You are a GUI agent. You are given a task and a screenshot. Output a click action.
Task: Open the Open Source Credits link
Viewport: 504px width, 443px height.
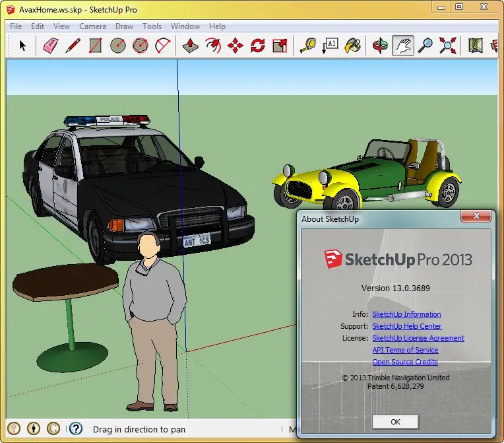click(405, 362)
